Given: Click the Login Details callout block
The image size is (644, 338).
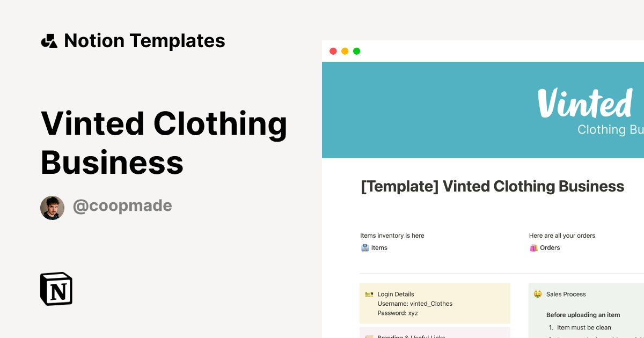Looking at the screenshot, I should [435, 303].
